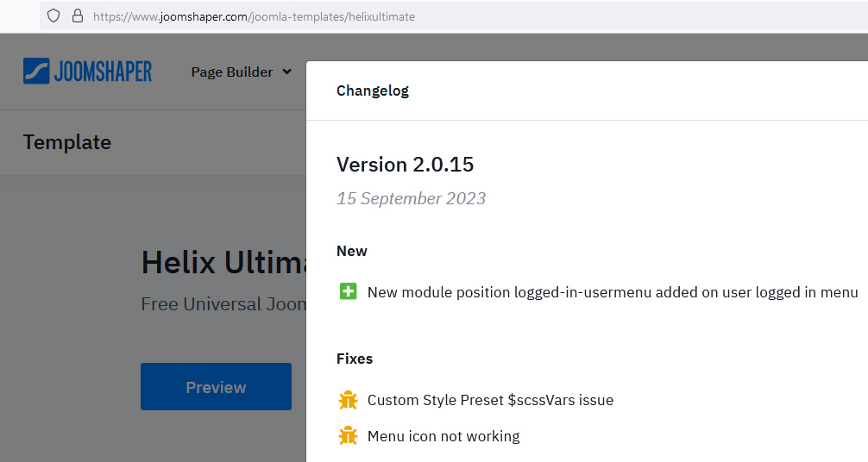The height and width of the screenshot is (462, 868).
Task: Select the Custom Style Preset $scssVars issue text
Action: (x=490, y=400)
